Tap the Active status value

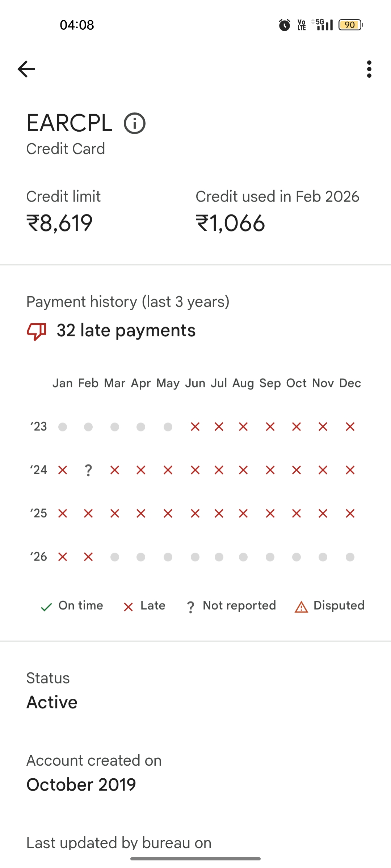point(52,702)
